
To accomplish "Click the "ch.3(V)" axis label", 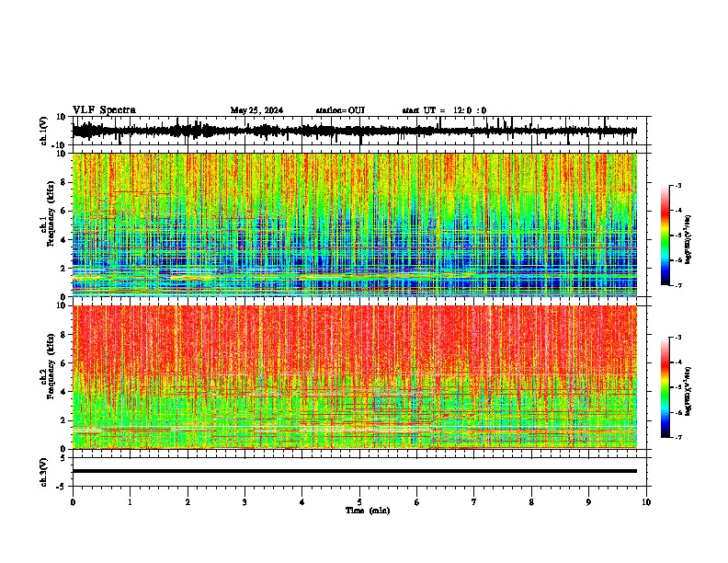I will click(x=44, y=472).
